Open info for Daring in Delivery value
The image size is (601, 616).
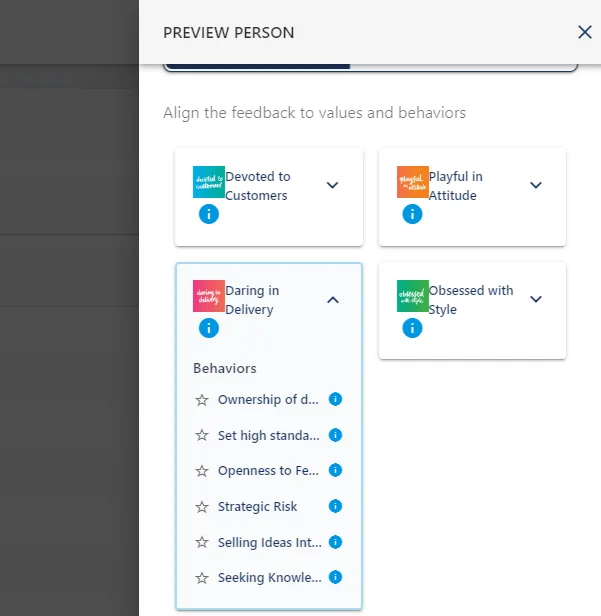point(209,328)
